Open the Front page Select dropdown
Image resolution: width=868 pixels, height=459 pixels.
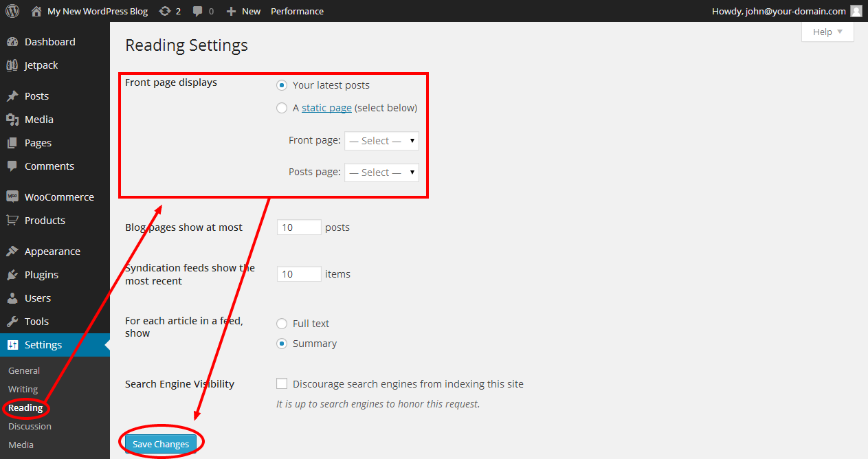tap(381, 140)
